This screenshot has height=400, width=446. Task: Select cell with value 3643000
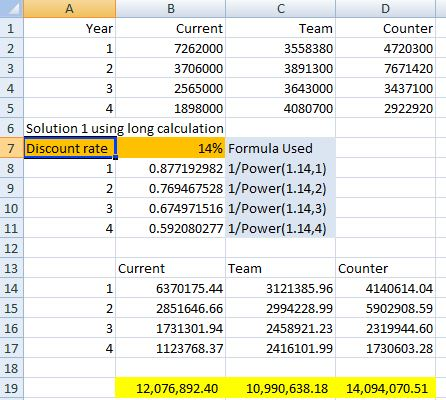coord(281,88)
